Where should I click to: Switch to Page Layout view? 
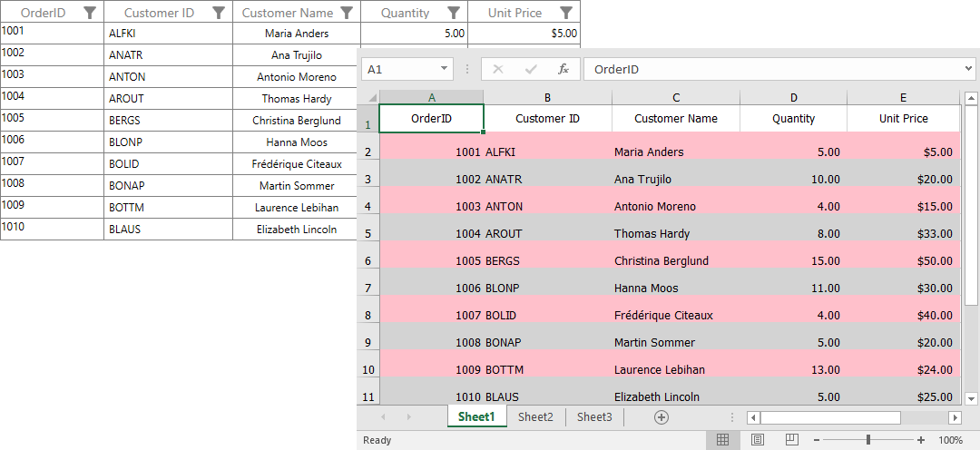(x=757, y=440)
